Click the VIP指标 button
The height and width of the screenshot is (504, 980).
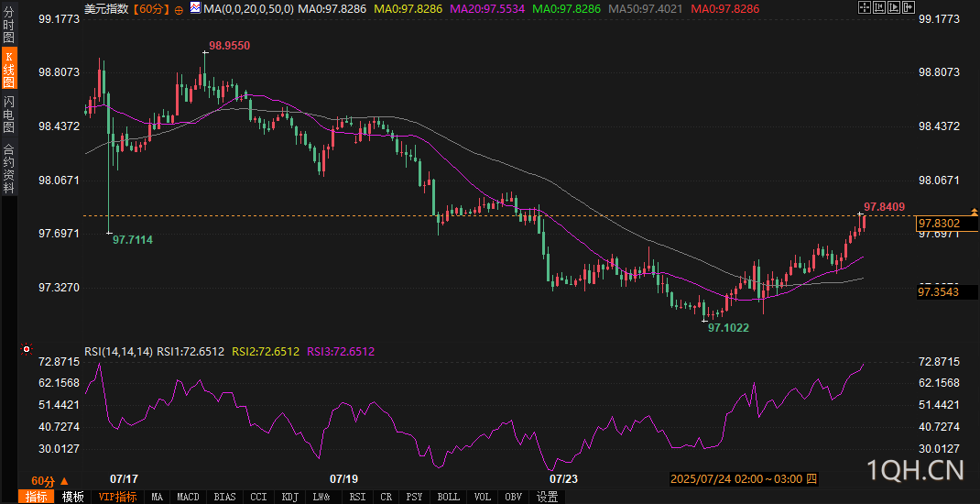118,497
